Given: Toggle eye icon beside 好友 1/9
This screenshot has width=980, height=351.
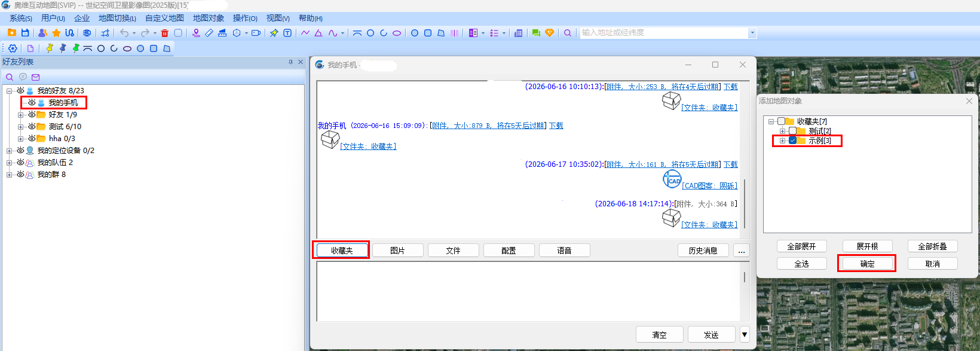Looking at the screenshot, I should [32, 115].
